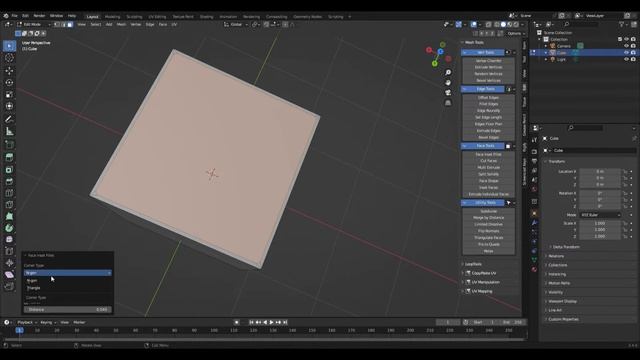Toggle snapping magnet in header

pos(266,24)
